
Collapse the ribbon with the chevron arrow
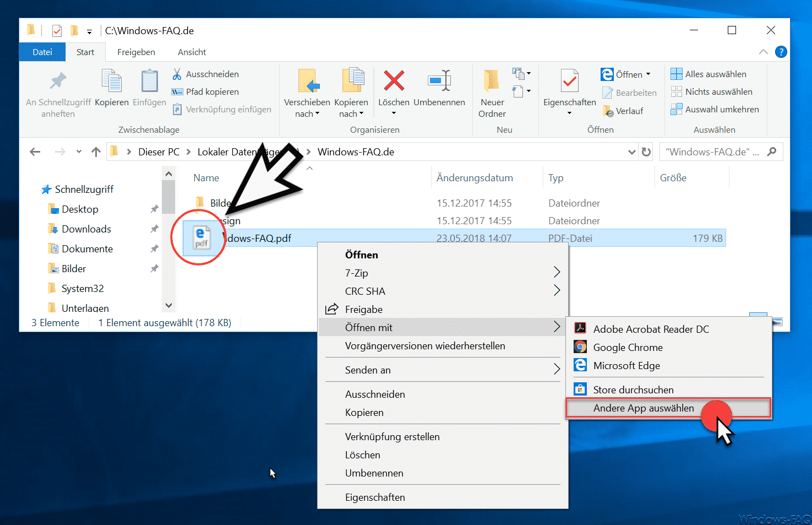(764, 52)
